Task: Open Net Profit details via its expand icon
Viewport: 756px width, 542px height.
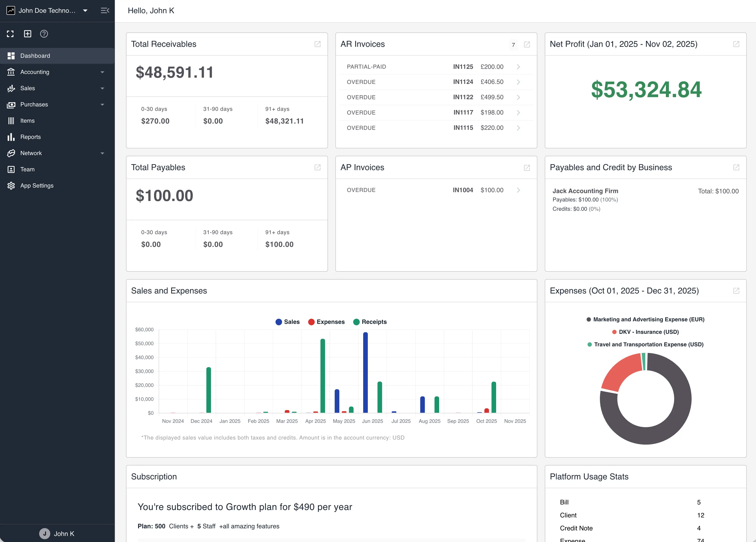Action: 736,44
